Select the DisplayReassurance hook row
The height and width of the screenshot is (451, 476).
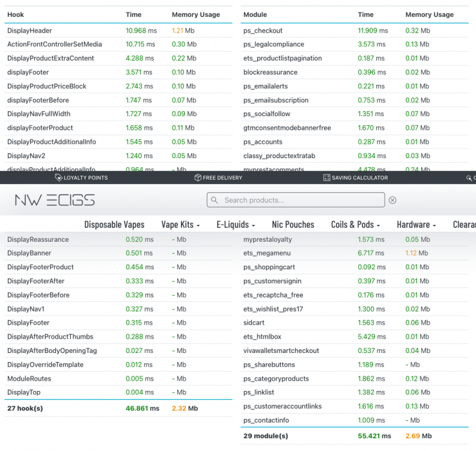[x=118, y=239]
